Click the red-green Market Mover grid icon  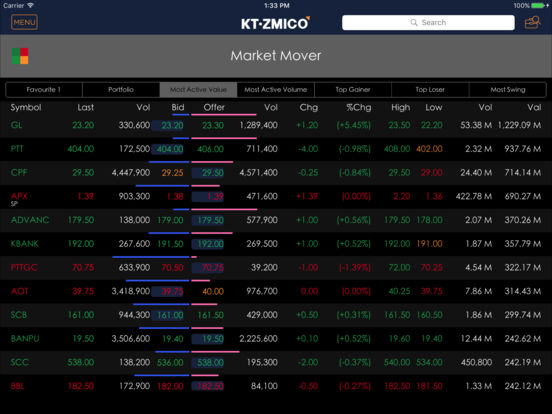(x=20, y=56)
